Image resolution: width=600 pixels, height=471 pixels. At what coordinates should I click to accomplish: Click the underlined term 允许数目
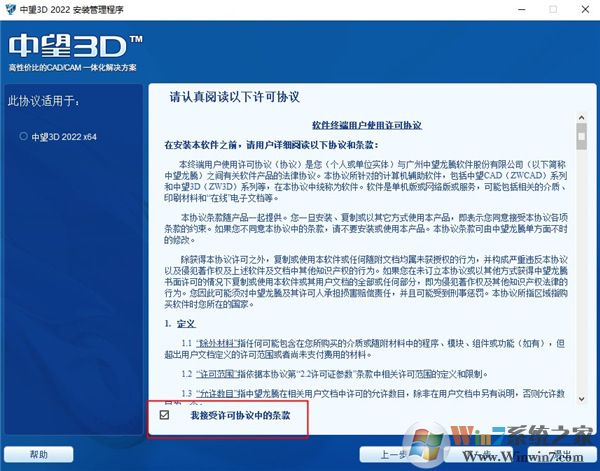click(x=217, y=393)
